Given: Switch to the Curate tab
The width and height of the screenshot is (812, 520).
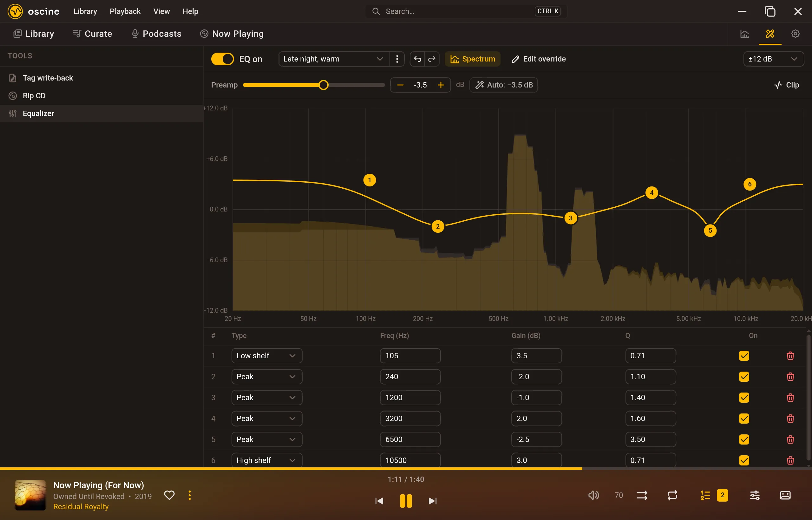Looking at the screenshot, I should point(92,34).
